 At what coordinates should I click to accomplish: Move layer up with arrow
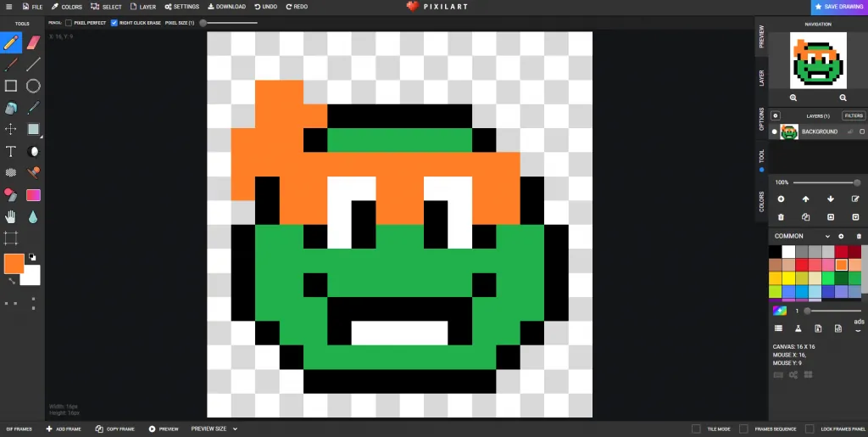point(806,199)
